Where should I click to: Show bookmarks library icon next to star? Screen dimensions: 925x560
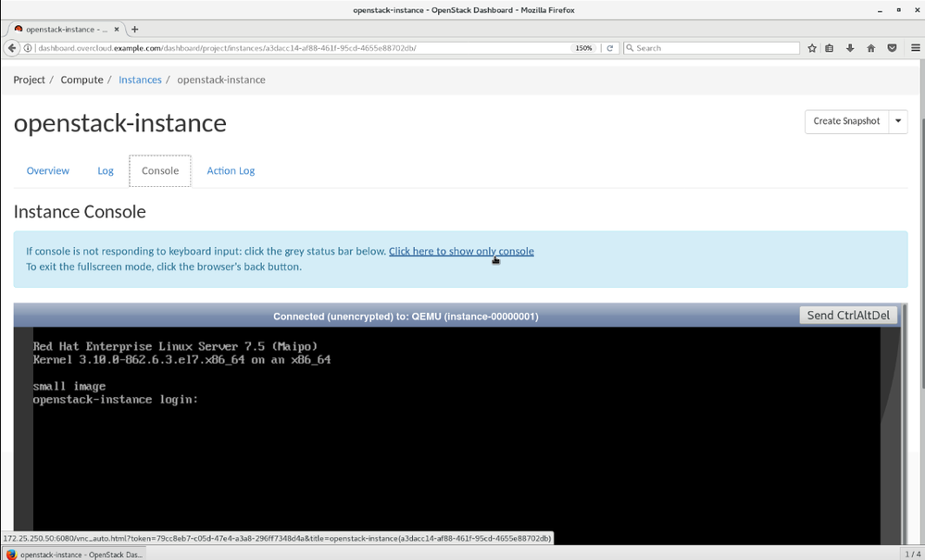(x=830, y=48)
